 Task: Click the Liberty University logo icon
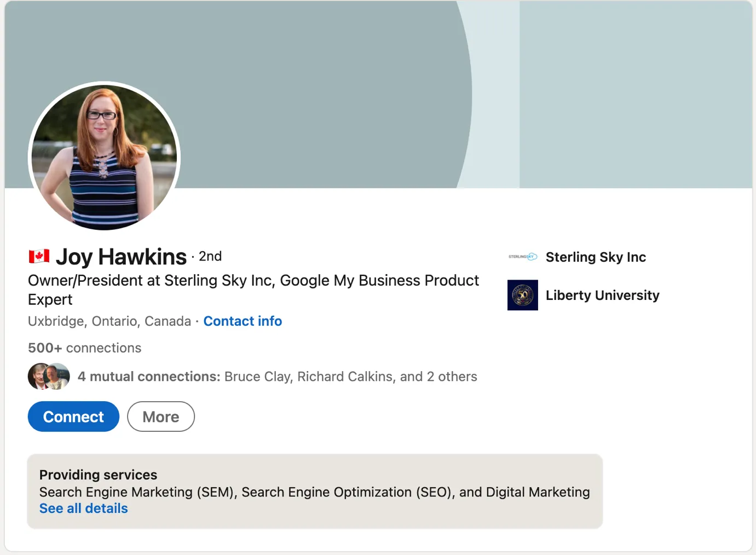pos(522,295)
